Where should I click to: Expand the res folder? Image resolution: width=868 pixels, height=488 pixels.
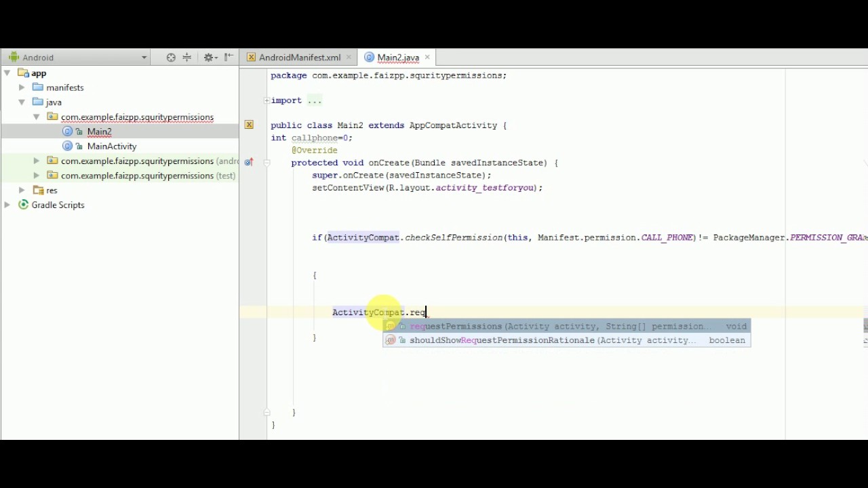tap(22, 190)
